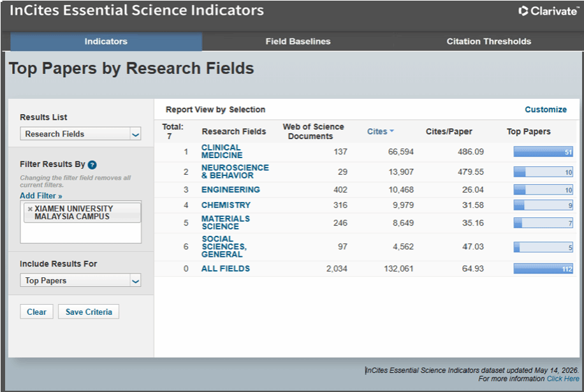Click Engineering documents count 402
This screenshot has height=392, width=584.
tap(340, 189)
